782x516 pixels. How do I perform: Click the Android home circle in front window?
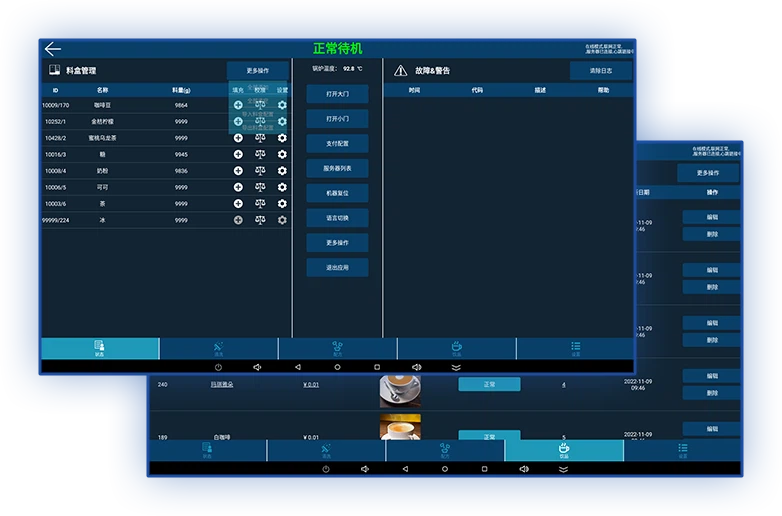[338, 367]
